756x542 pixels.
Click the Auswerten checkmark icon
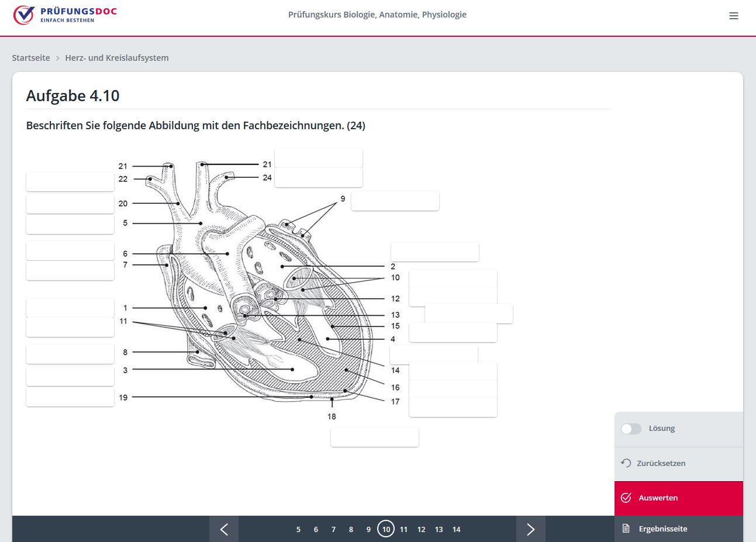pos(626,498)
